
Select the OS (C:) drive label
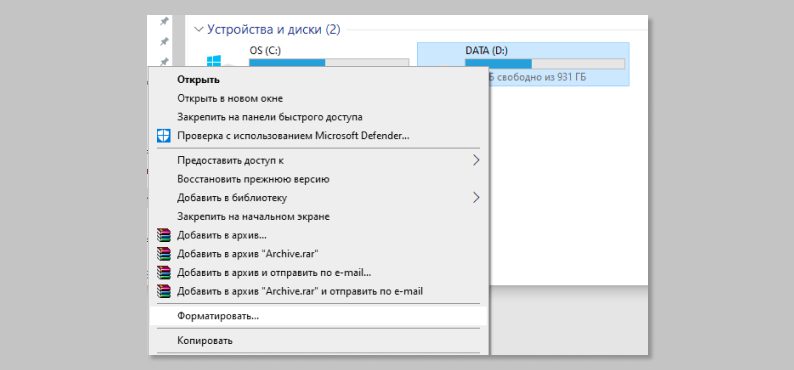[x=265, y=51]
